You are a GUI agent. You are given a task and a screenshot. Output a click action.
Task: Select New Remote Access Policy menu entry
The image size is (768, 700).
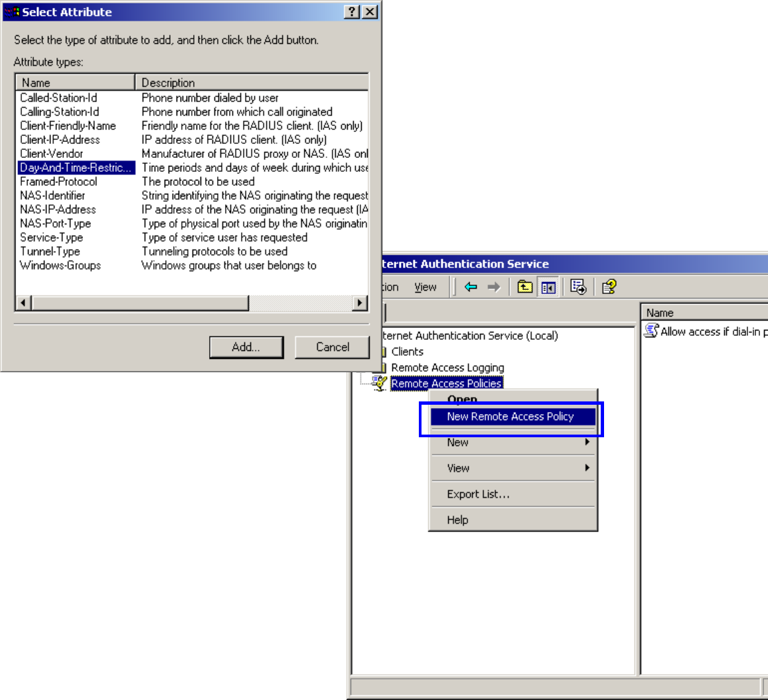(513, 417)
